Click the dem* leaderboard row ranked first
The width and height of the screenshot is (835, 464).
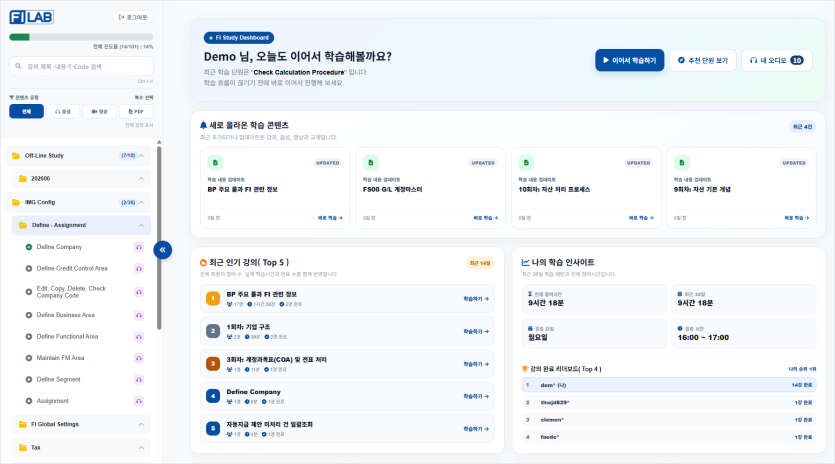pyautogui.click(x=668, y=385)
